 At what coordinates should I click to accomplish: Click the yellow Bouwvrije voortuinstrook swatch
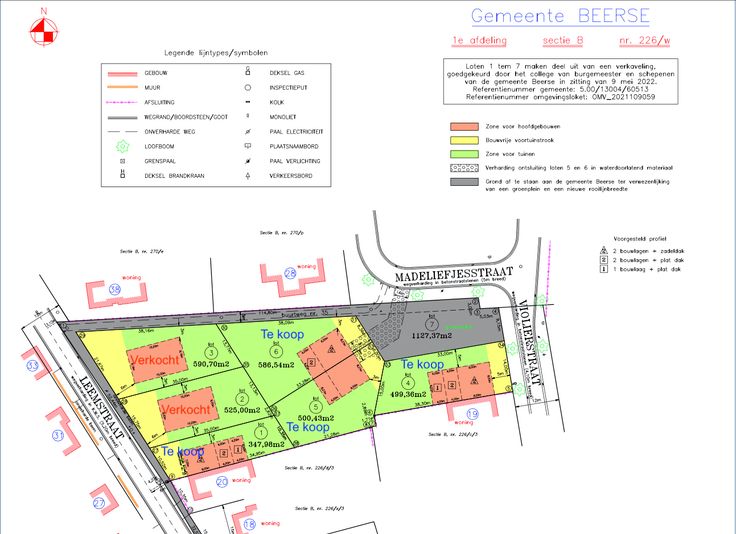(463, 142)
